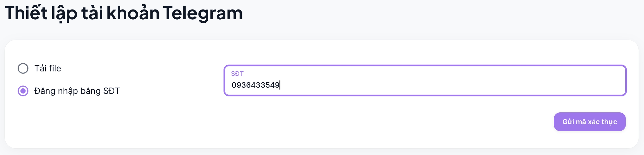
Task: Click the purple dot inside selected radio
Action: [23, 91]
